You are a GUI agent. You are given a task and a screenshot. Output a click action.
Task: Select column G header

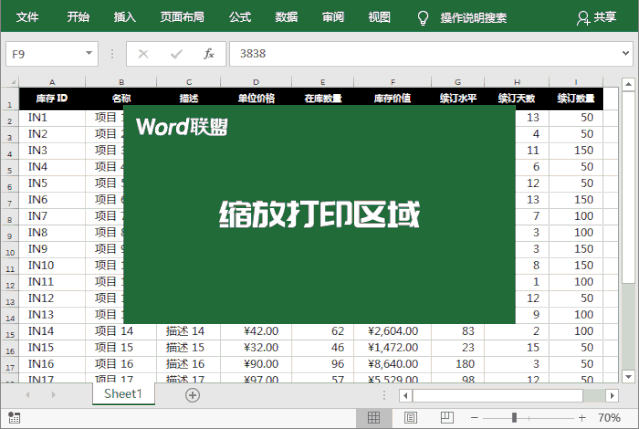point(458,82)
